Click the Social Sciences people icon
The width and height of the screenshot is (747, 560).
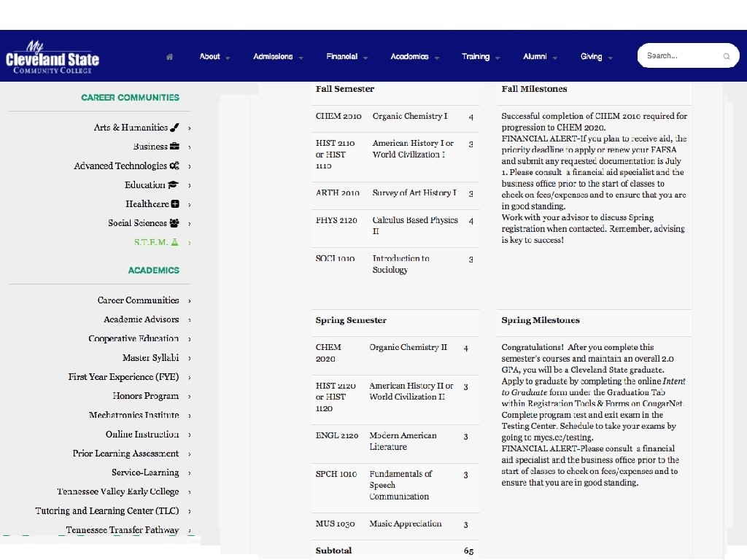(x=174, y=223)
